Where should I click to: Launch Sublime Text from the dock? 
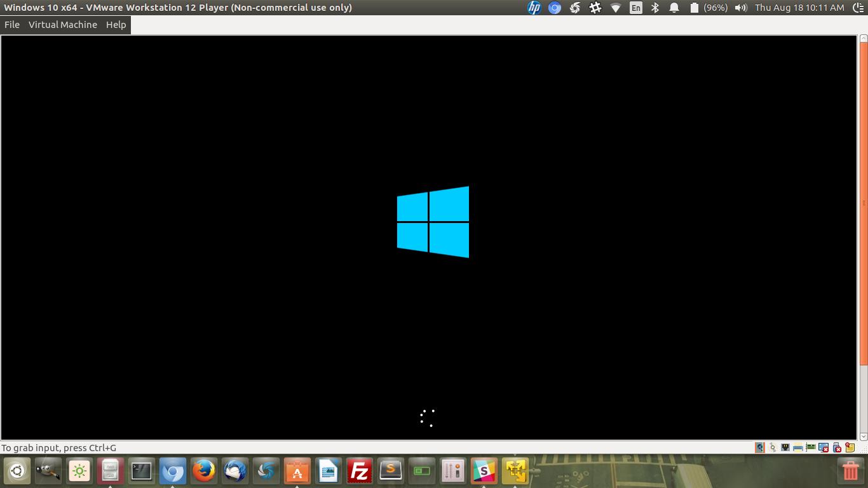(x=391, y=471)
